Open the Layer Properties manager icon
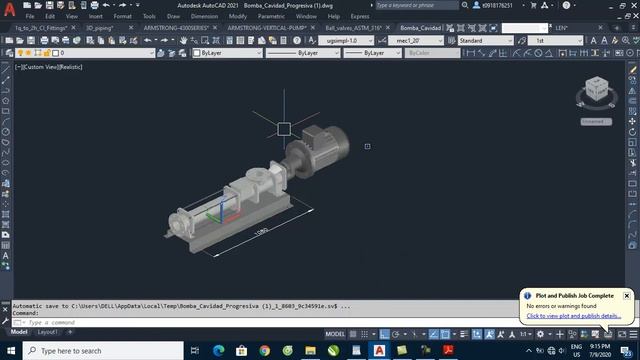The height and width of the screenshot is (360, 640). click(9, 53)
